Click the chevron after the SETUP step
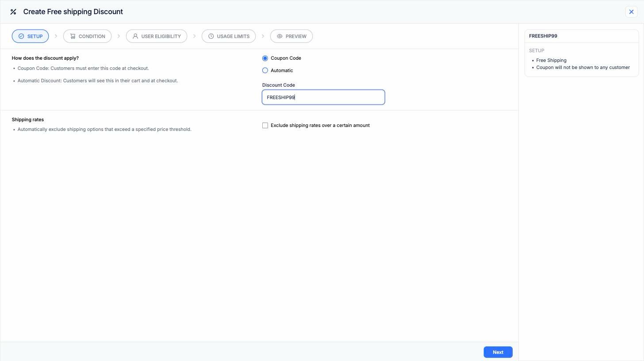 coord(56,36)
